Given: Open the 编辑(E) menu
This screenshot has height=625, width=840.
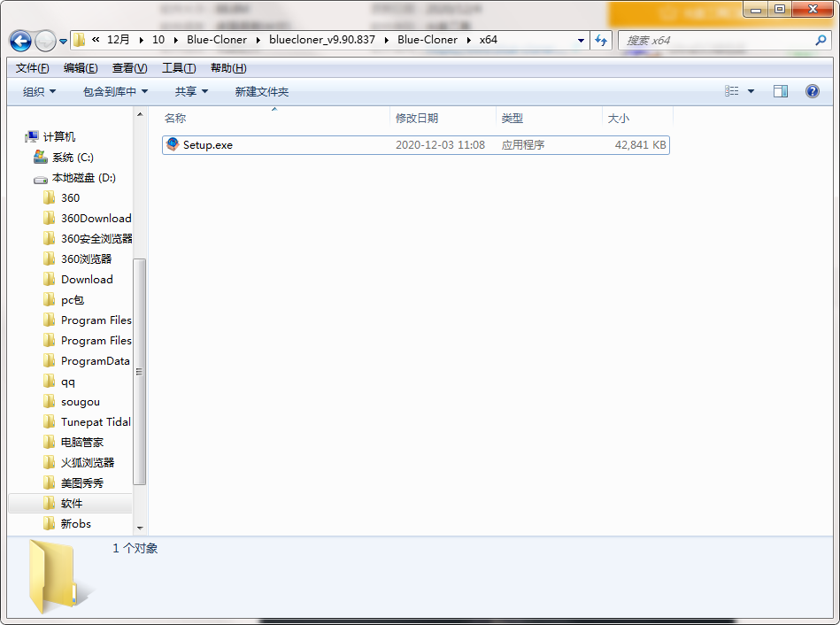Looking at the screenshot, I should click(81, 68).
